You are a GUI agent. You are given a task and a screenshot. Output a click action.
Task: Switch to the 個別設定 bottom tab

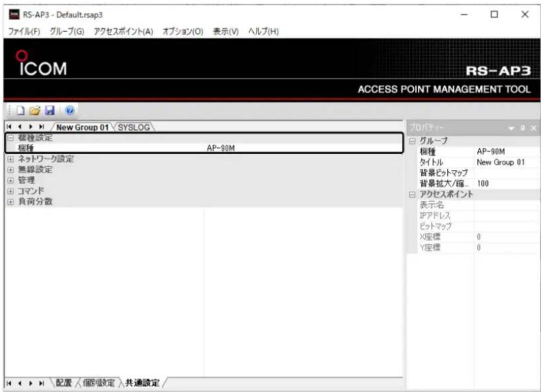(99, 382)
